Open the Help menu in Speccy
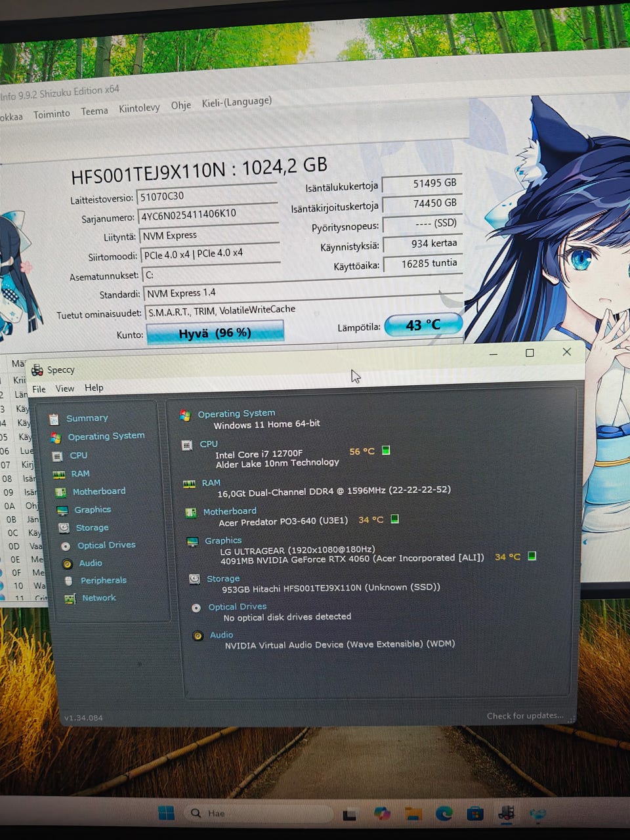The image size is (630, 840). 94,388
